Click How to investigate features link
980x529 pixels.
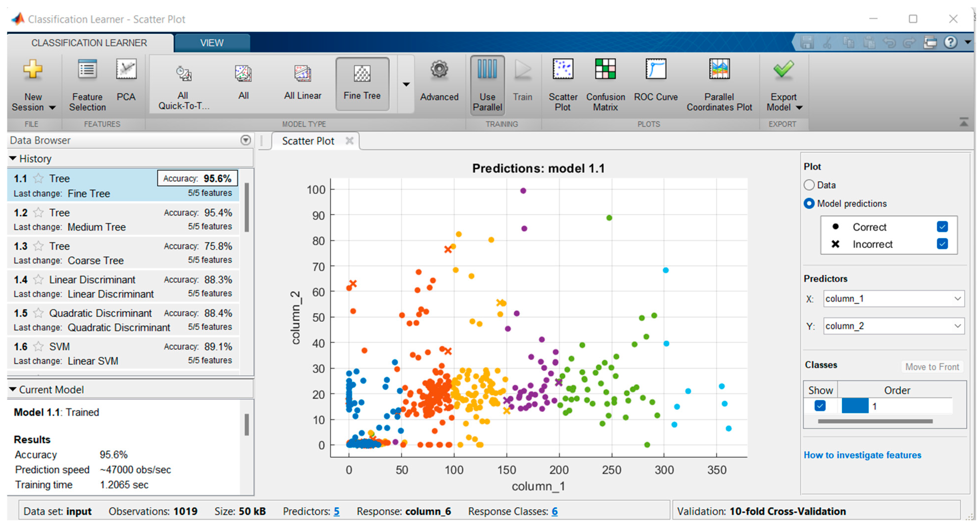(862, 455)
